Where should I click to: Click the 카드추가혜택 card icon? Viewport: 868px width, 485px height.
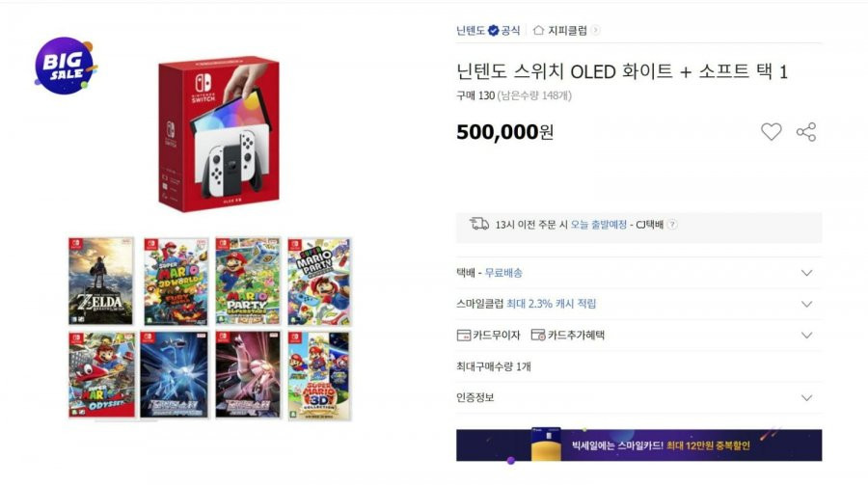(537, 335)
